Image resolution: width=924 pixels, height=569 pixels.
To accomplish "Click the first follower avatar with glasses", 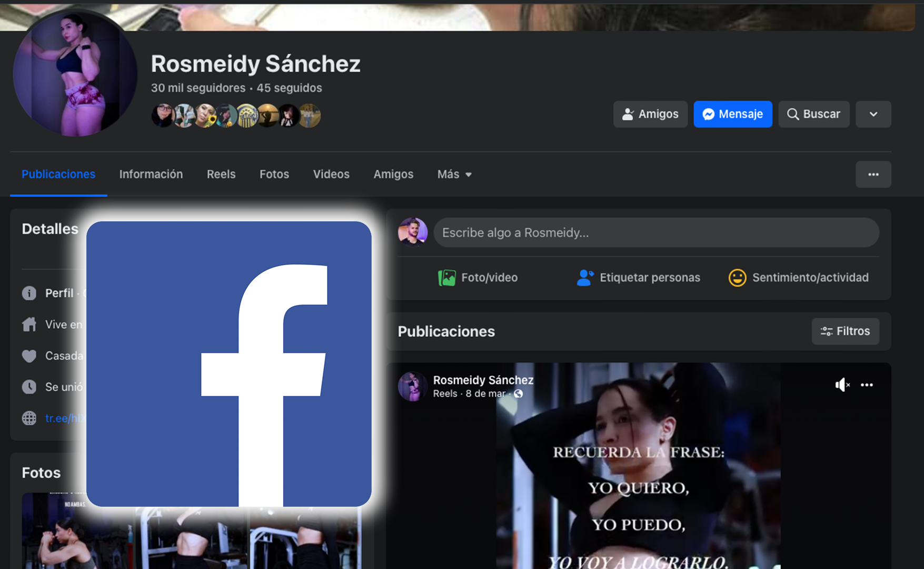I will pos(163,115).
